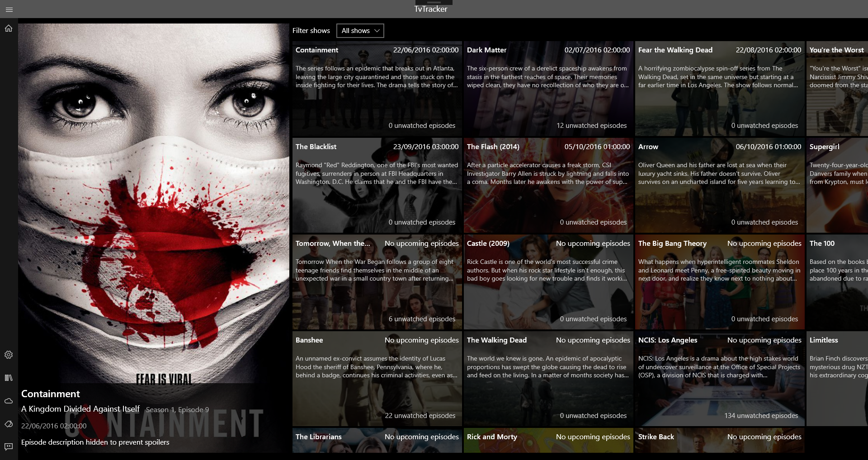Open the feedback speech bubble icon
Image resolution: width=868 pixels, height=460 pixels.
[9, 446]
